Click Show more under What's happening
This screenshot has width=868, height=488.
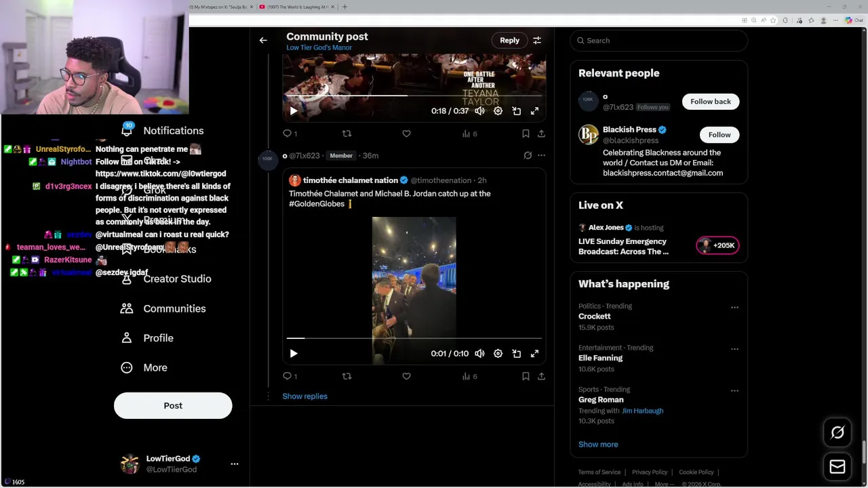598,445
